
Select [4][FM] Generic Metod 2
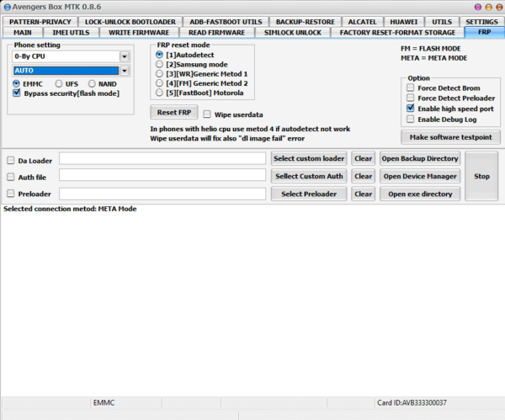159,83
